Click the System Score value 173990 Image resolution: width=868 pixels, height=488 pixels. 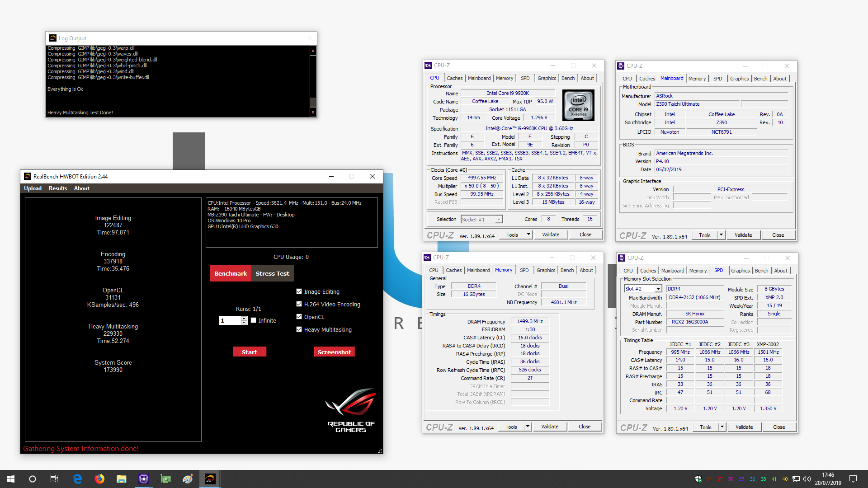(x=113, y=370)
